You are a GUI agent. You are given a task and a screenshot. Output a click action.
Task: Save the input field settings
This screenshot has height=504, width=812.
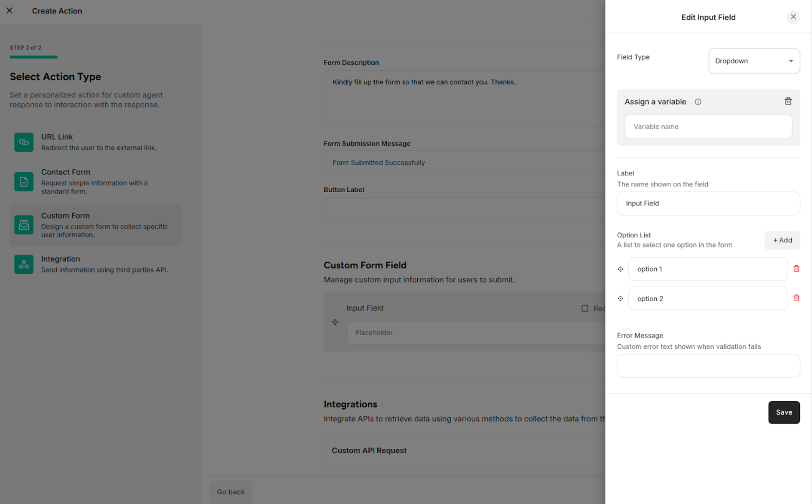[784, 412]
